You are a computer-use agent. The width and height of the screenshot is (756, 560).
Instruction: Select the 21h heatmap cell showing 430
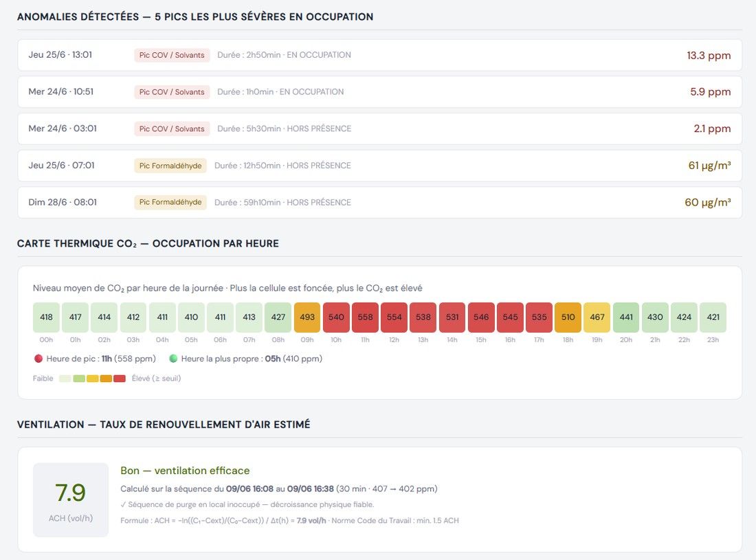coord(655,317)
